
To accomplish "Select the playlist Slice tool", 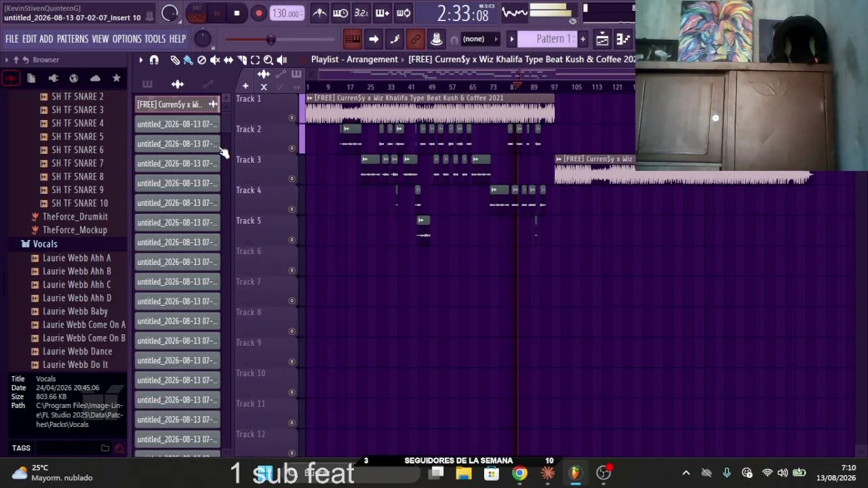I will click(242, 60).
